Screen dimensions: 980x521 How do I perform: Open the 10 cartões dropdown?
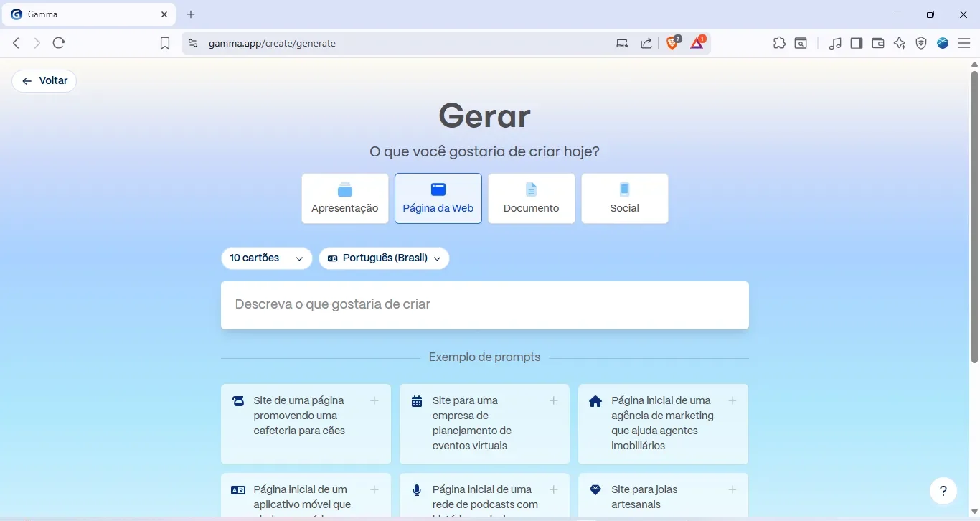(267, 258)
